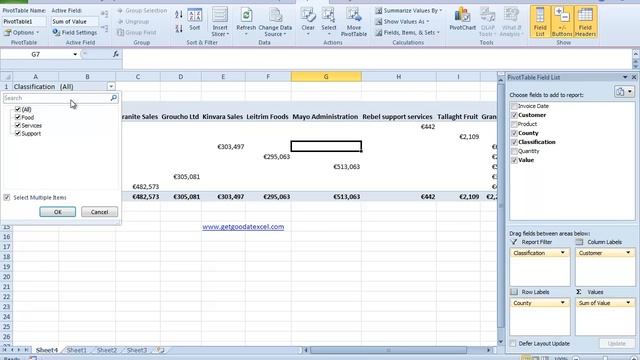Toggle the (All) filter checkbox
This screenshot has height=360, width=640.
click(x=18, y=109)
